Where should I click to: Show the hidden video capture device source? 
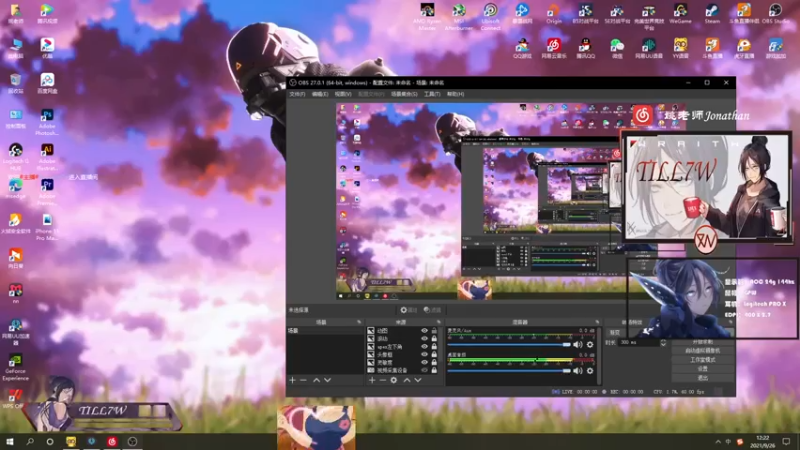click(424, 370)
